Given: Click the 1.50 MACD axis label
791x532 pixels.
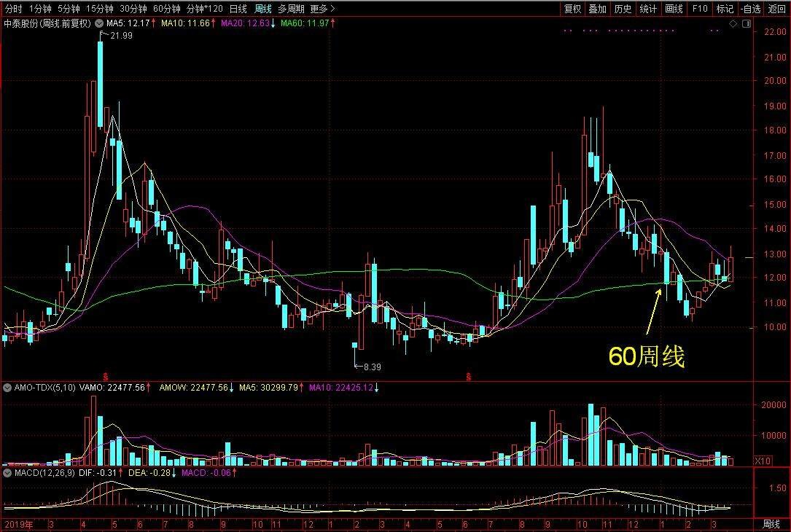Looking at the screenshot, I should tap(778, 488).
